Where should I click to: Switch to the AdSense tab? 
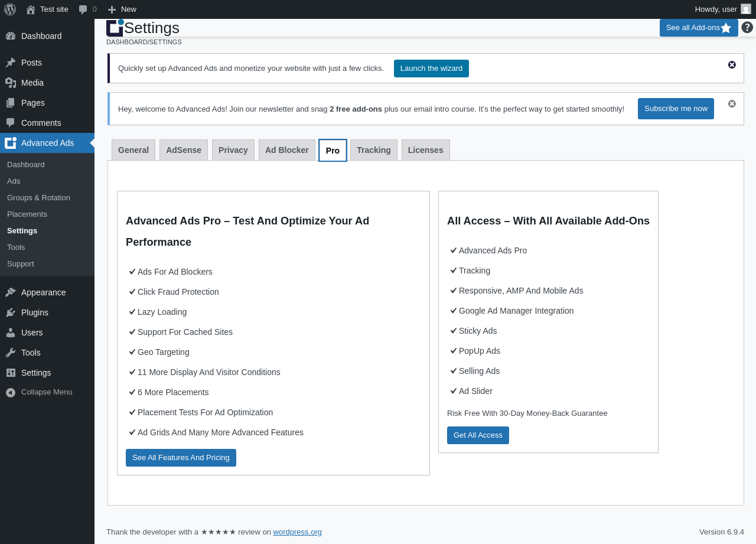184,150
